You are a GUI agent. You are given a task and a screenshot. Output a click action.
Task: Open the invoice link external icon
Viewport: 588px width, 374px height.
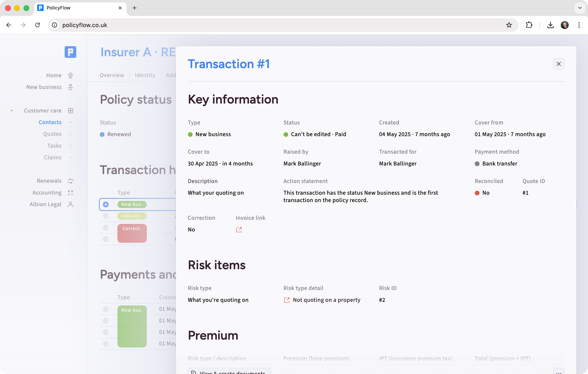click(239, 230)
